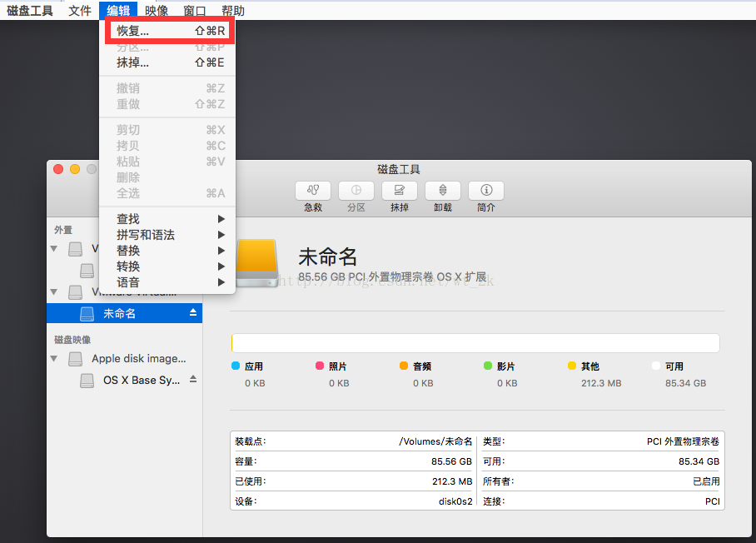This screenshot has width=756, height=543.
Task: Click the yellow 未命名 drive icon
Action: (x=256, y=263)
